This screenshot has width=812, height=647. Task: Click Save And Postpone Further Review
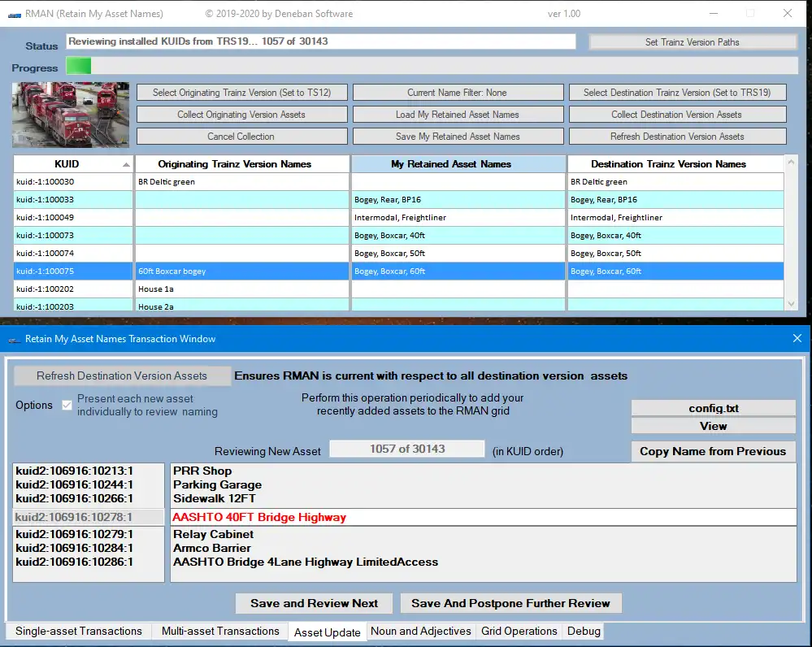(x=510, y=603)
